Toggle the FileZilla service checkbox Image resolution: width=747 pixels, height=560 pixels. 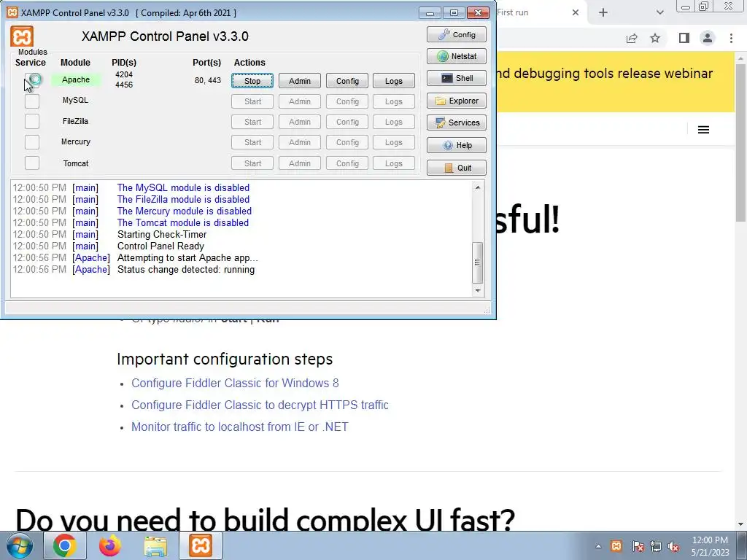tap(32, 122)
